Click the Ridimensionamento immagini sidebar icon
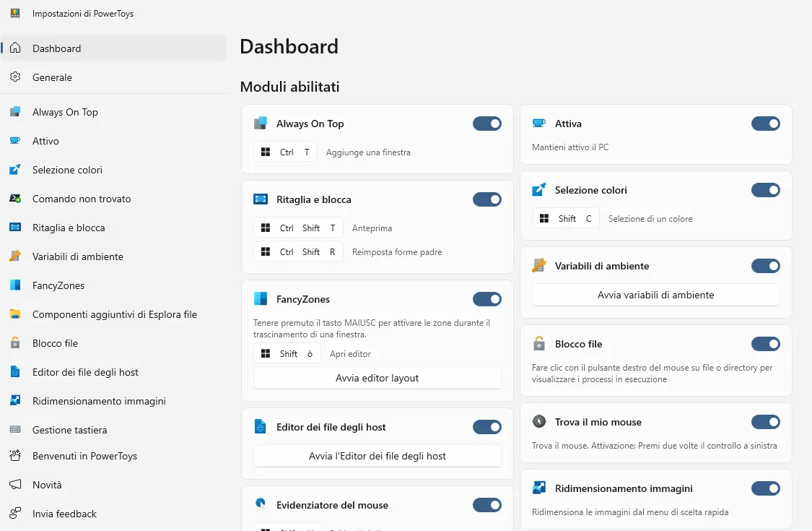Image resolution: width=812 pixels, height=531 pixels. point(16,400)
